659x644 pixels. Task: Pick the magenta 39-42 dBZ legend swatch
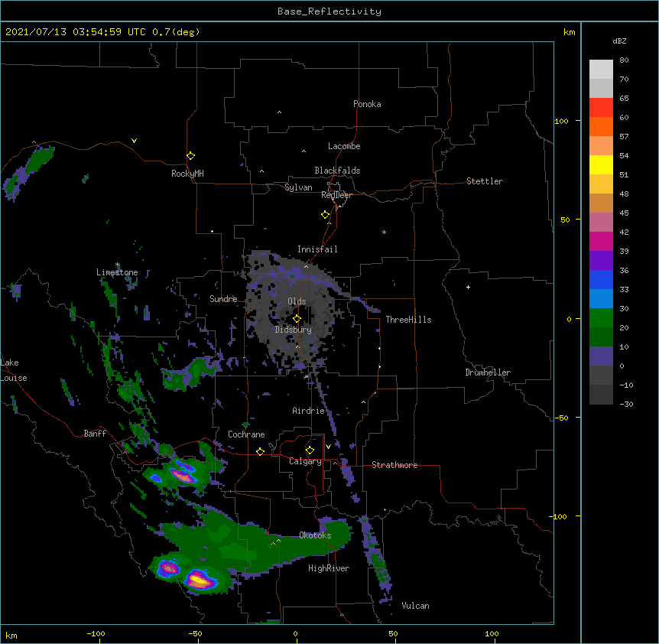pyautogui.click(x=601, y=241)
